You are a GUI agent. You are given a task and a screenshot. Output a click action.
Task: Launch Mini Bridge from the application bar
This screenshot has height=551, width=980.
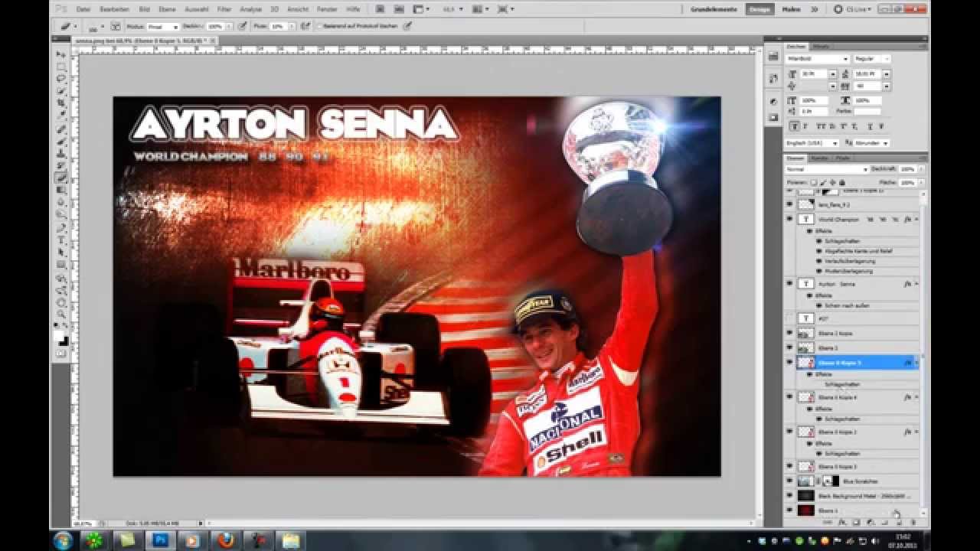(399, 9)
